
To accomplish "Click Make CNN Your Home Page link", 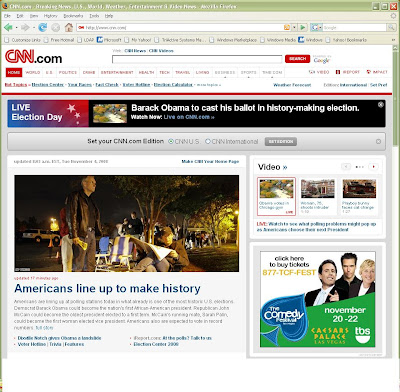I will click(210, 161).
